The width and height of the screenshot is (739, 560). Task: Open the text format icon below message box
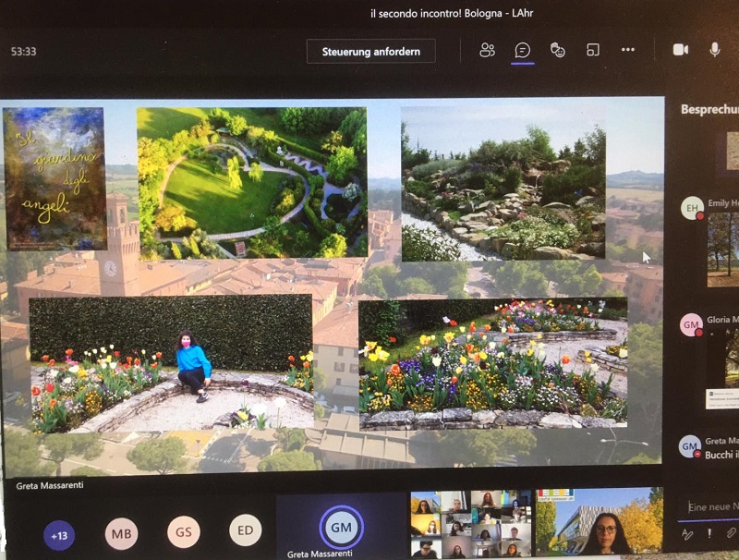pyautogui.click(x=686, y=533)
